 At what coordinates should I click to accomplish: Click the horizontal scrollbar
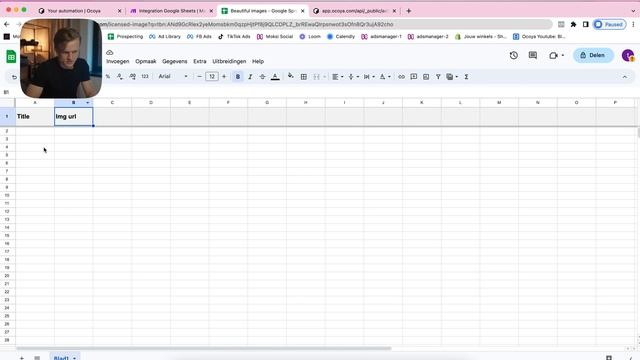point(203,348)
